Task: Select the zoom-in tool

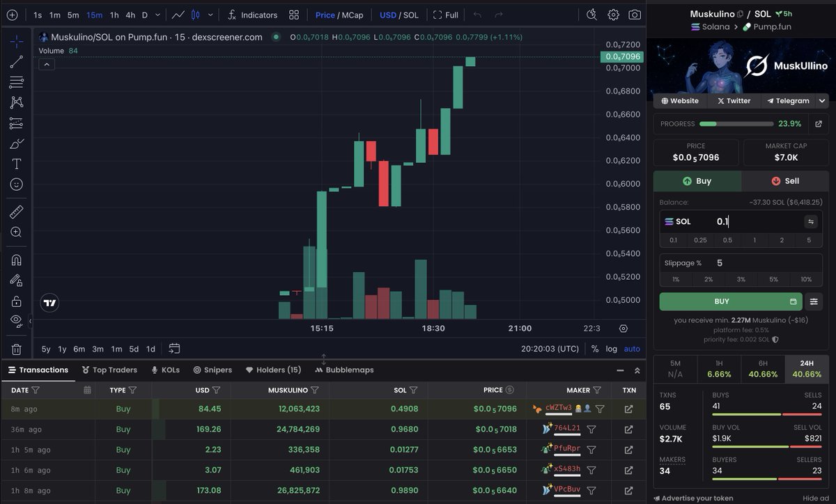Action: [x=17, y=232]
